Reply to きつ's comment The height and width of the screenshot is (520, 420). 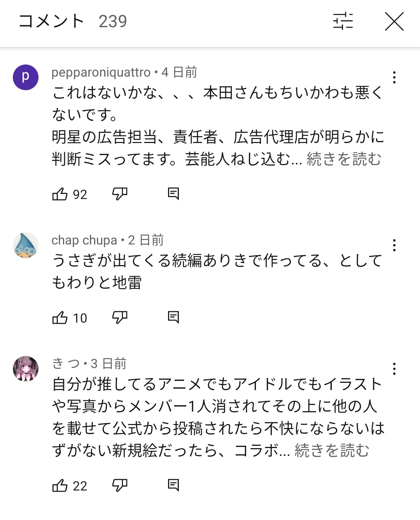(x=173, y=485)
